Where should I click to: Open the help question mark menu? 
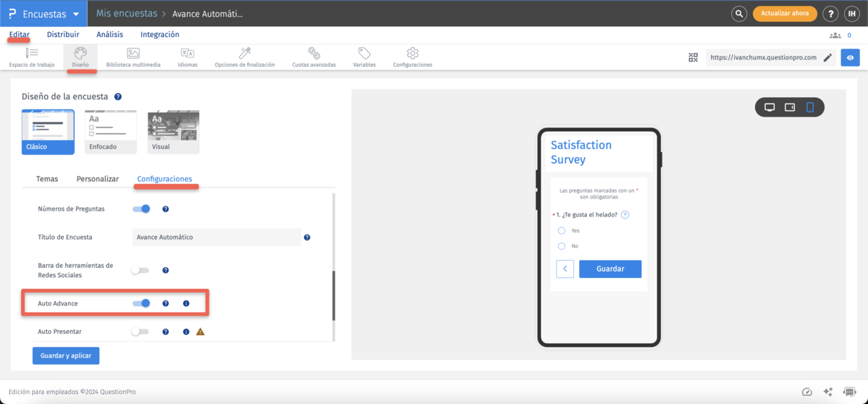(x=830, y=14)
